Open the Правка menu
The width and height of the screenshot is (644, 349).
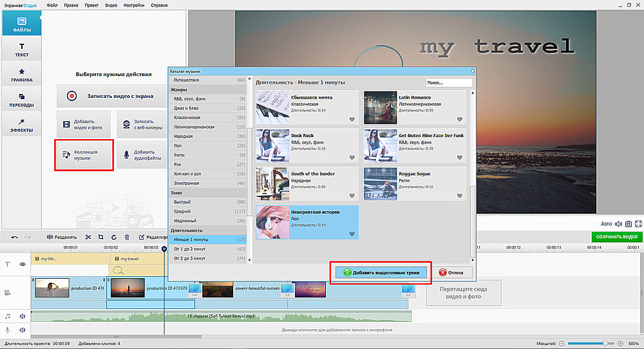[x=71, y=5]
